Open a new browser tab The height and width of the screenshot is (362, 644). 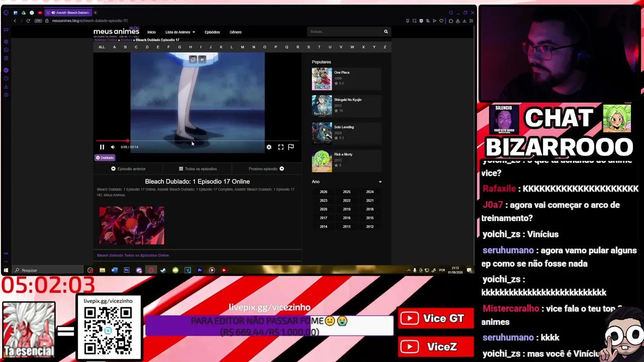pyautogui.click(x=96, y=13)
